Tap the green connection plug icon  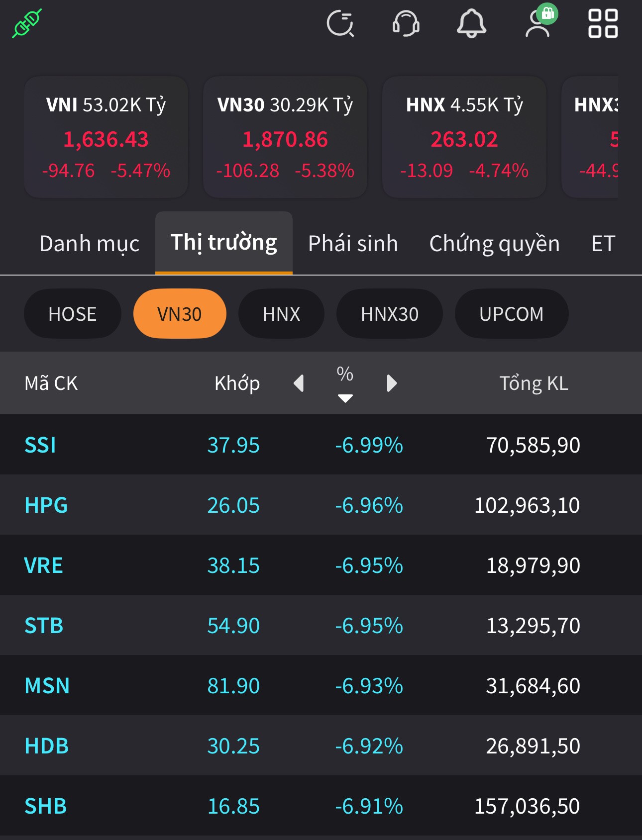[x=27, y=23]
